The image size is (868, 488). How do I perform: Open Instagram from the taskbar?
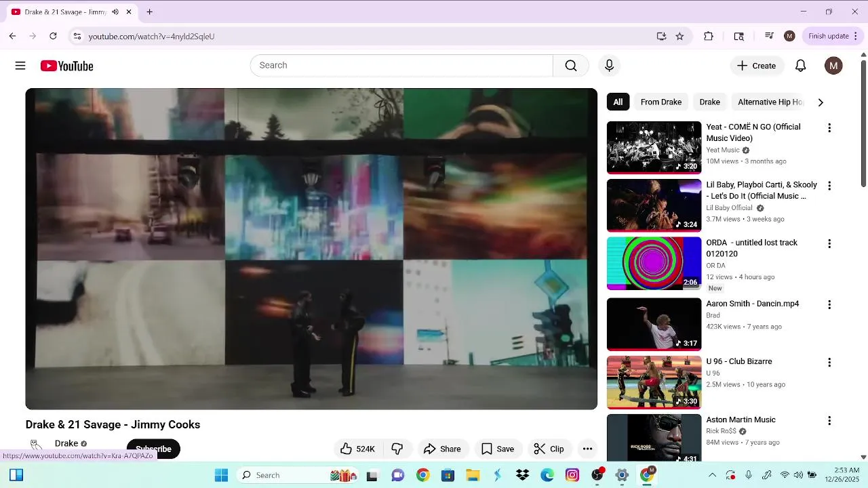[572, 475]
